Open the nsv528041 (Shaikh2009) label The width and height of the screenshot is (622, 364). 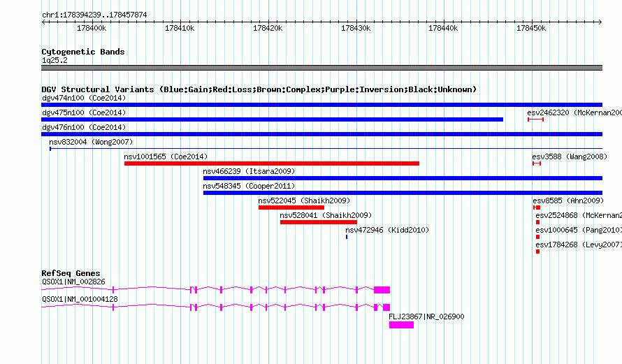(326, 215)
